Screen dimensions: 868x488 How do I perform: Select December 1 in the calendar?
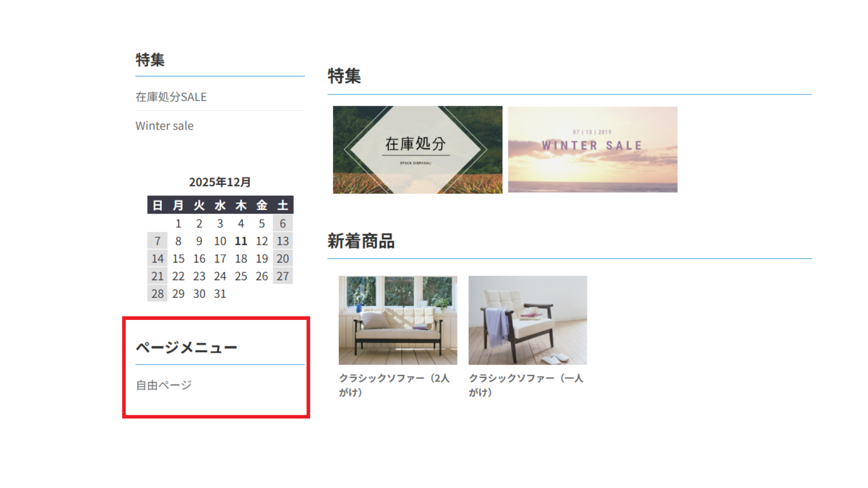click(x=178, y=224)
